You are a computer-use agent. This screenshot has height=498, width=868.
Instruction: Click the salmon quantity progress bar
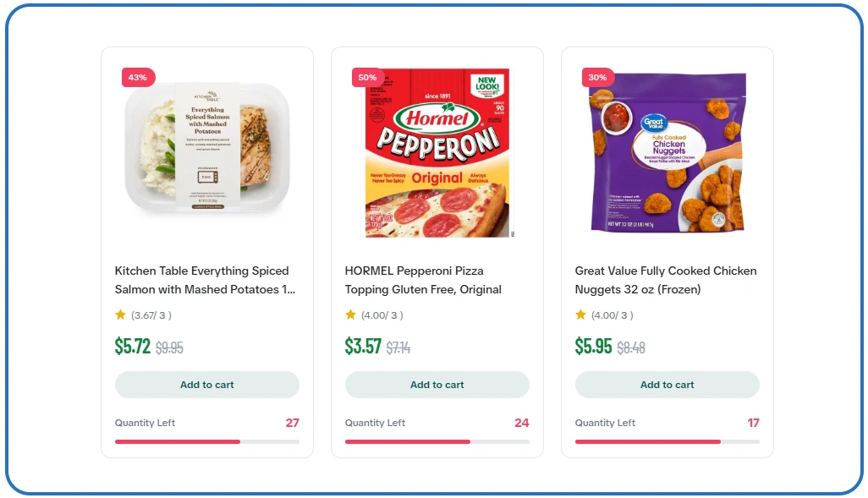click(x=206, y=441)
